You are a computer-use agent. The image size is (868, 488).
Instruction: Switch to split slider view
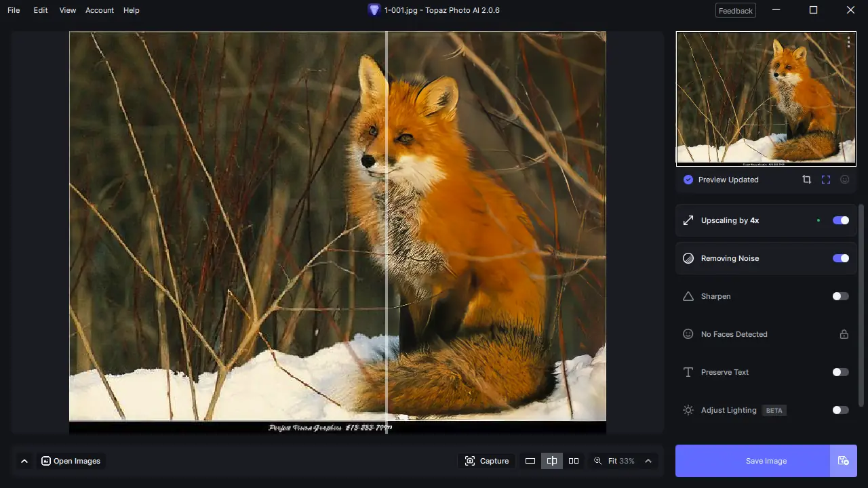552,461
